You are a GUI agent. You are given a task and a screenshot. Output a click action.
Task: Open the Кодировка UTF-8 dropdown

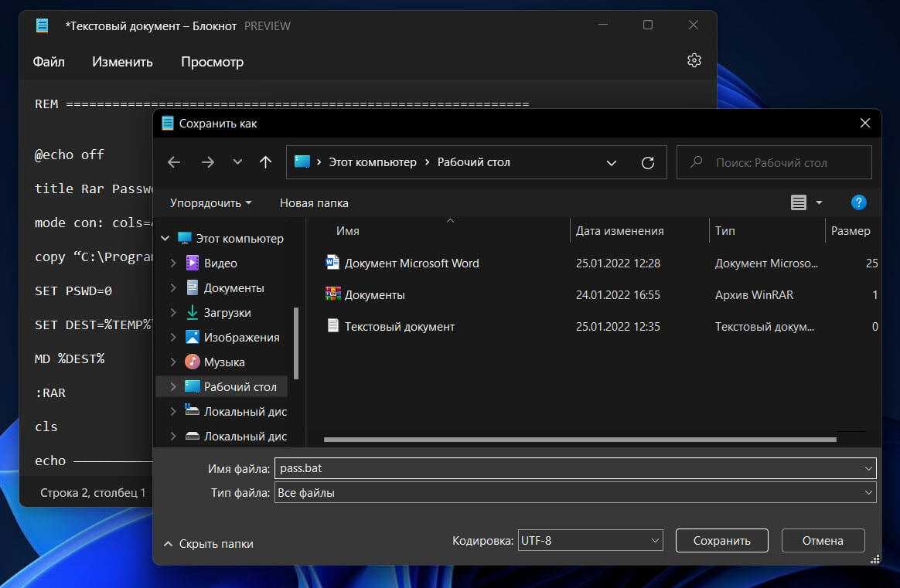(x=590, y=540)
